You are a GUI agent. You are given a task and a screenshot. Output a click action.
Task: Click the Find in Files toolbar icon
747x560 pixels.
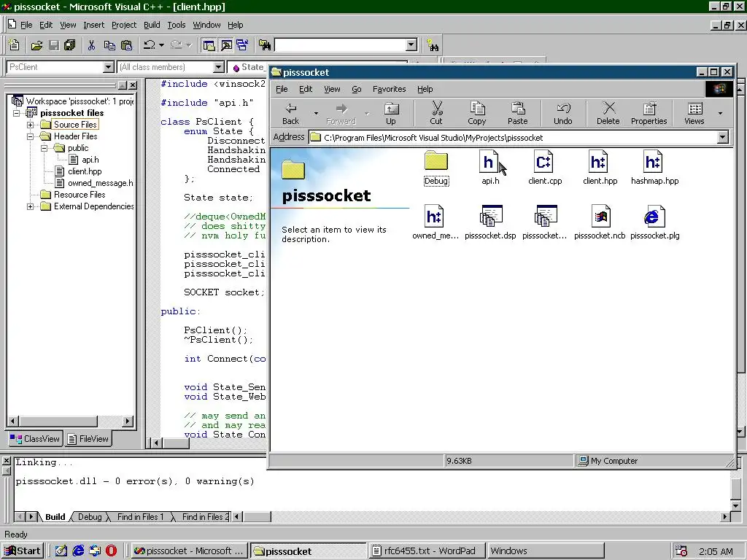265,45
